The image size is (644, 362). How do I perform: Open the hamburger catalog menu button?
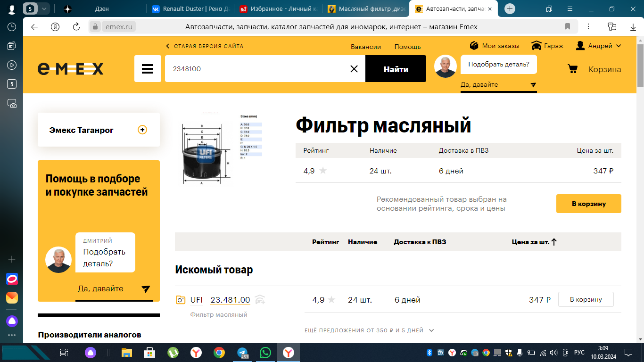[148, 69]
